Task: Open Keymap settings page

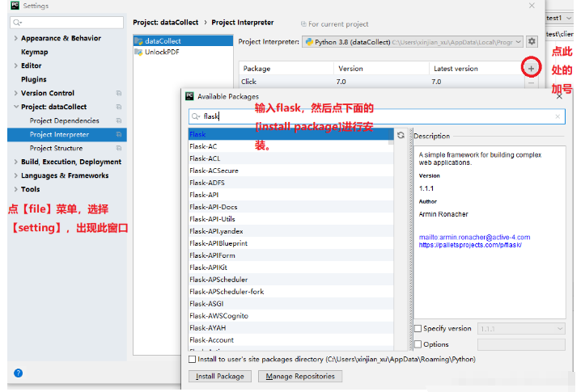Action: pyautogui.click(x=34, y=52)
